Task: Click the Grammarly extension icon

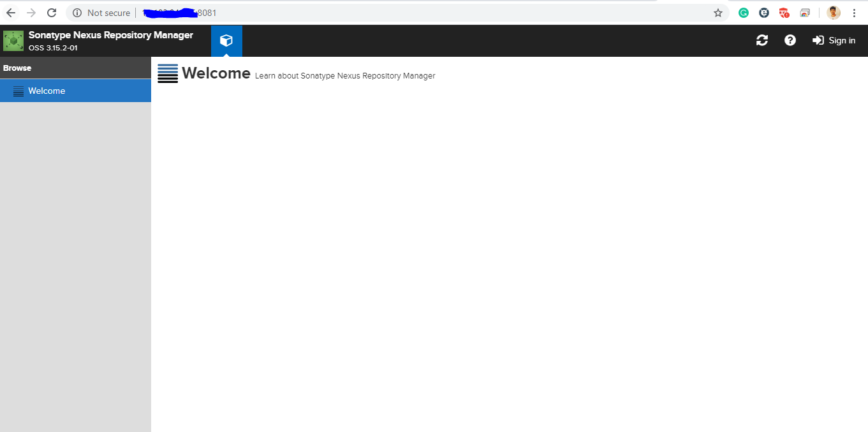Action: pos(743,12)
